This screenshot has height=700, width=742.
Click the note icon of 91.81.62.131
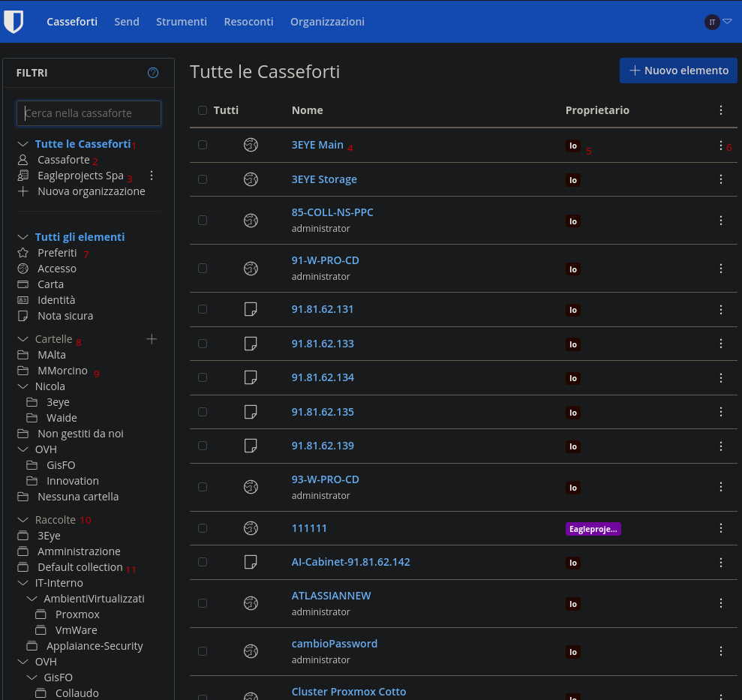(251, 309)
